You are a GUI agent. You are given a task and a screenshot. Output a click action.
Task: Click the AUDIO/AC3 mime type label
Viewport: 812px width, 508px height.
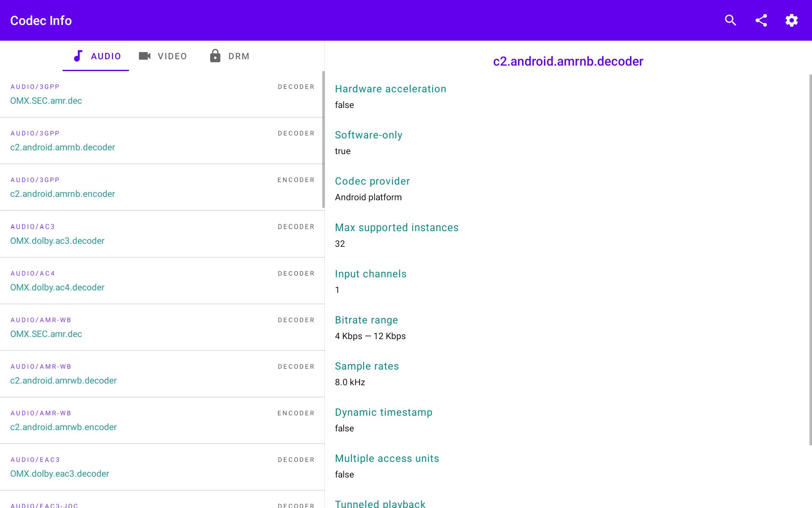coord(33,227)
